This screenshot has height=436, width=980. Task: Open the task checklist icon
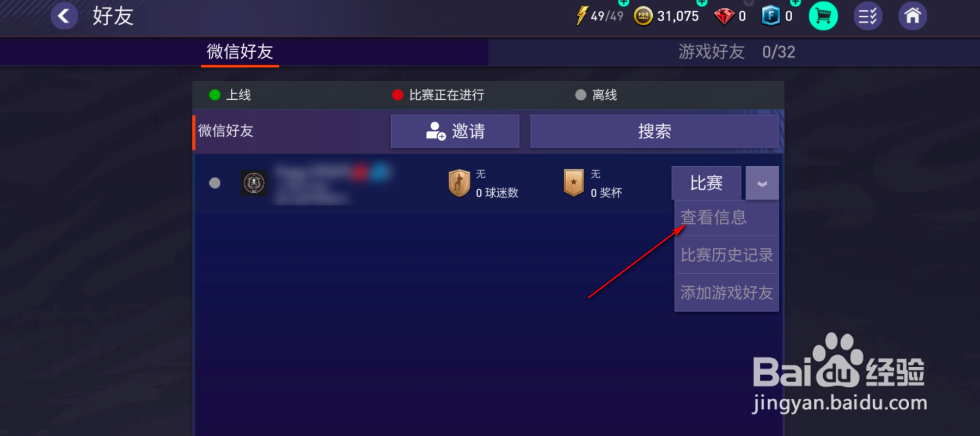(868, 16)
